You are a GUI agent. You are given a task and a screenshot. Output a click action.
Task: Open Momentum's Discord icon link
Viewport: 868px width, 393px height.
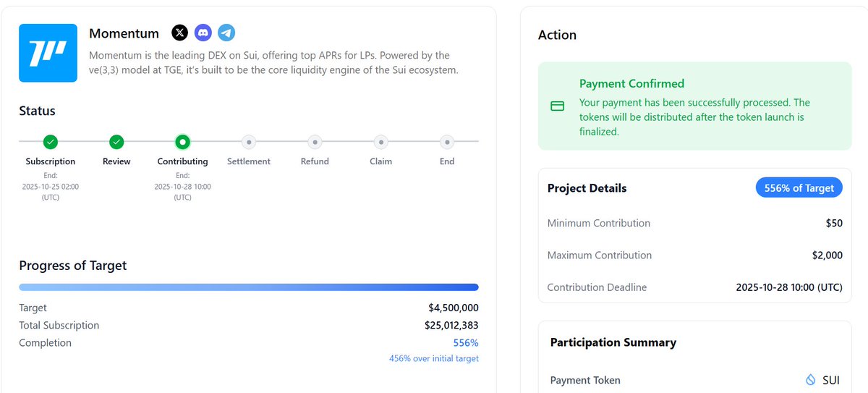click(x=203, y=33)
